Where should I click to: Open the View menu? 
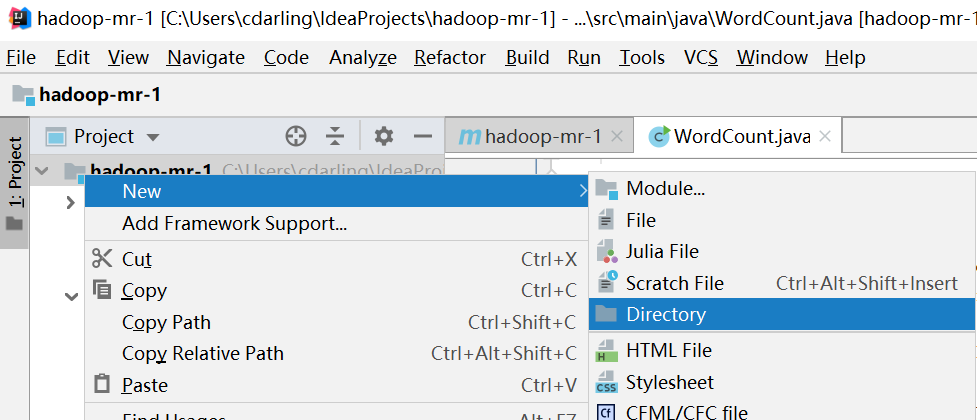pyautogui.click(x=128, y=57)
